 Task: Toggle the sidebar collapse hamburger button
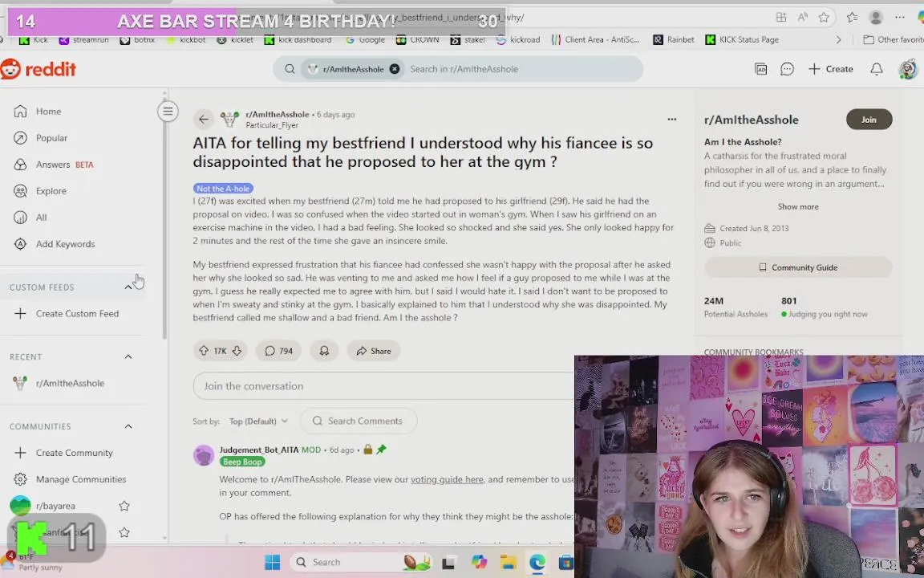click(x=168, y=111)
